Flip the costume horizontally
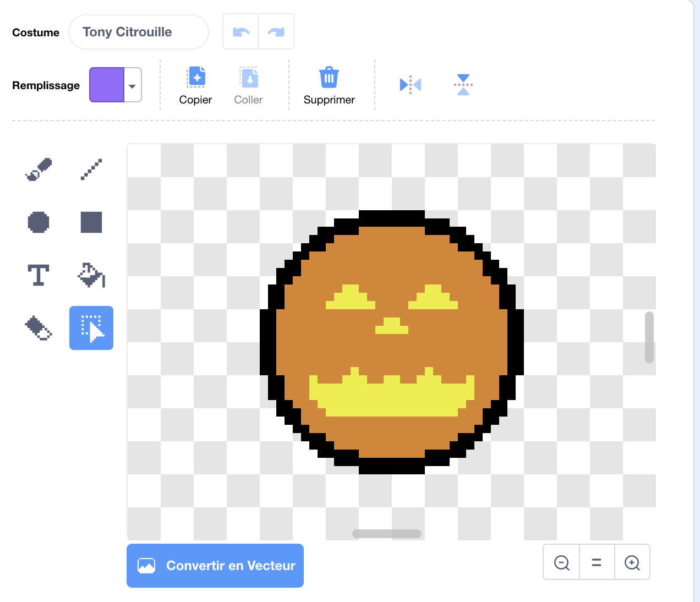 click(411, 85)
